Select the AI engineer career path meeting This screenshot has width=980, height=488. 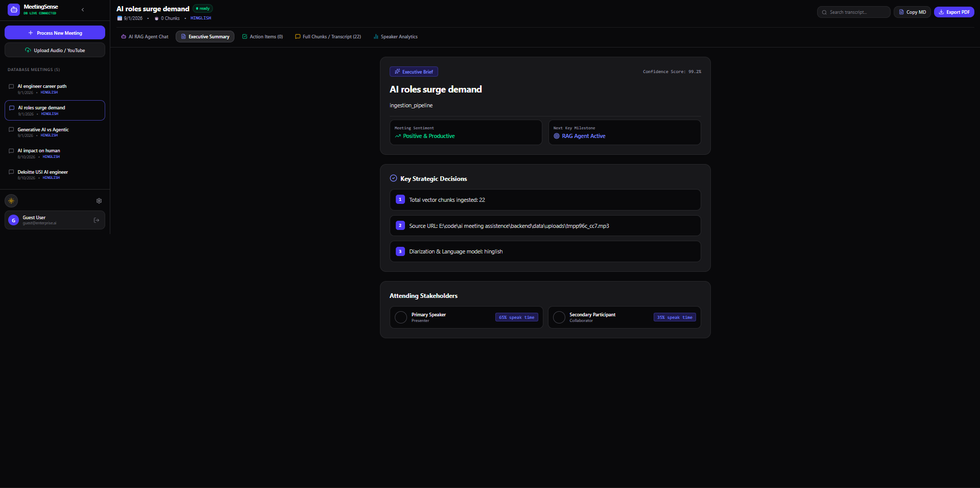click(x=55, y=89)
